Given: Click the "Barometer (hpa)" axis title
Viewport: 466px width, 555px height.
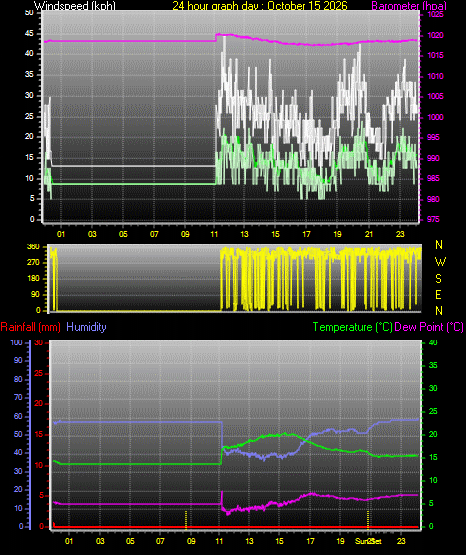Looking at the screenshot, I should click(x=409, y=6).
